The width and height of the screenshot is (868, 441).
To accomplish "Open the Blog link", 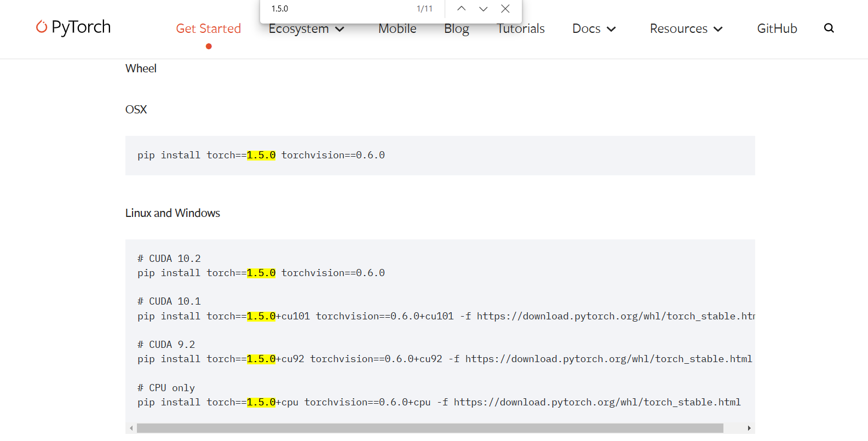I will (x=457, y=28).
